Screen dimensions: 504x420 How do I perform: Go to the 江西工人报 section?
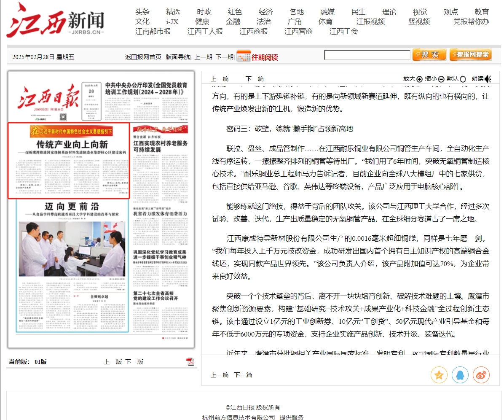[x=205, y=31]
